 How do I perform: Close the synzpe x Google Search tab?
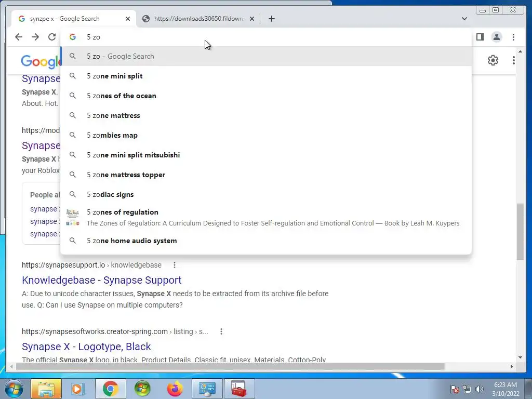coord(128,19)
